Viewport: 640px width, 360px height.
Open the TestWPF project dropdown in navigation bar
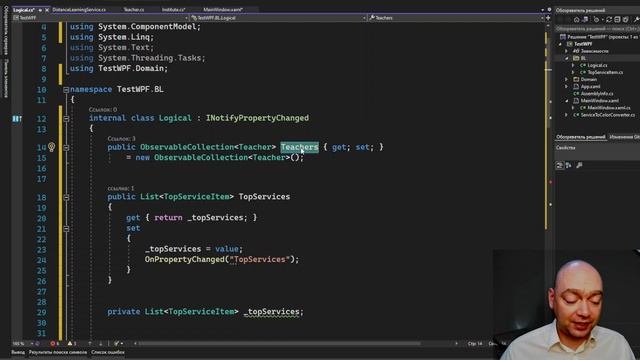pos(186,18)
